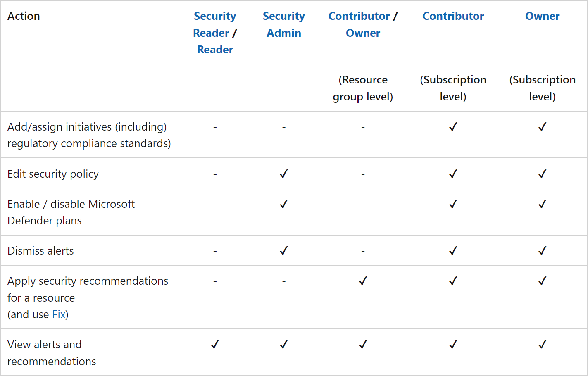
Task: Click the (Resource group level) text cell
Action: 363,88
